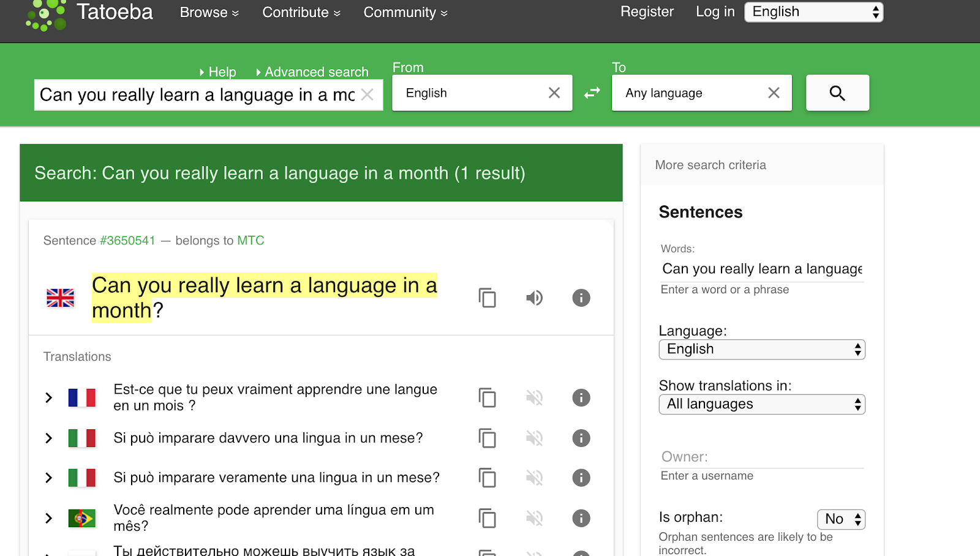980x556 pixels.
Task: Click the Owner username field
Action: pyautogui.click(x=761, y=457)
